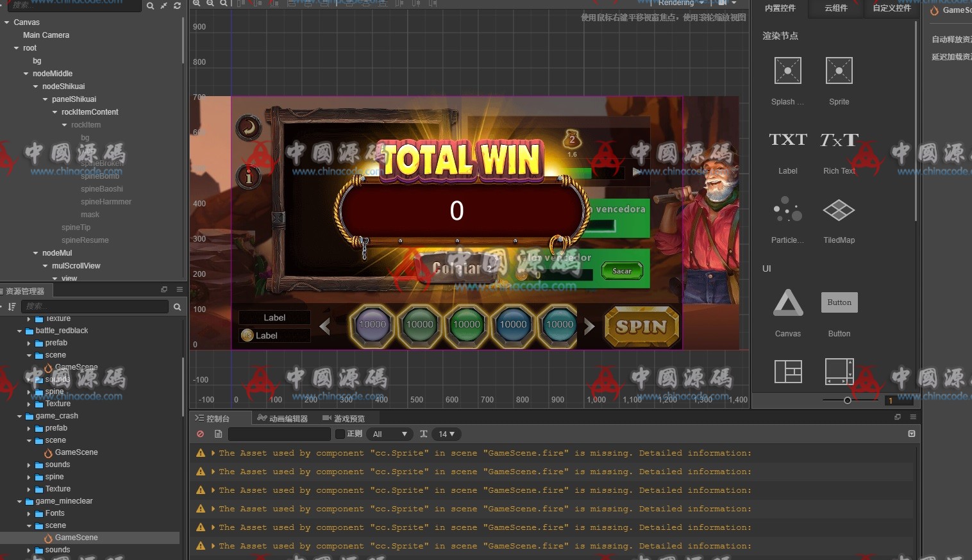
Task: Enable the 正则 regex checkbox in console
Action: pyautogui.click(x=340, y=434)
